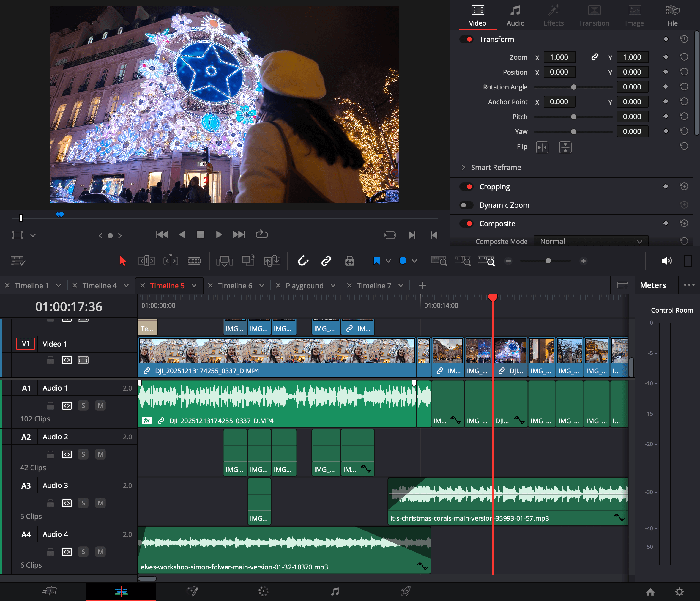Click the Detail Zoom icon
The height and width of the screenshot is (601, 700).
pyautogui.click(x=463, y=261)
